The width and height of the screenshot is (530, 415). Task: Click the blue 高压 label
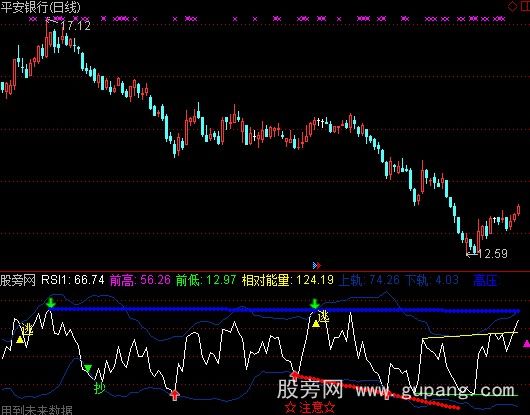(x=485, y=280)
